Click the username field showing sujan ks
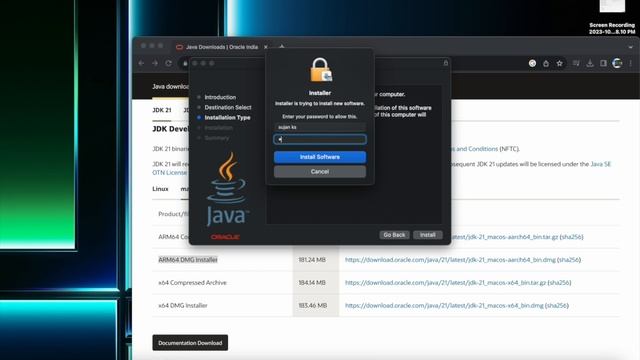Image resolution: width=640 pixels, height=360 pixels. pos(320,127)
